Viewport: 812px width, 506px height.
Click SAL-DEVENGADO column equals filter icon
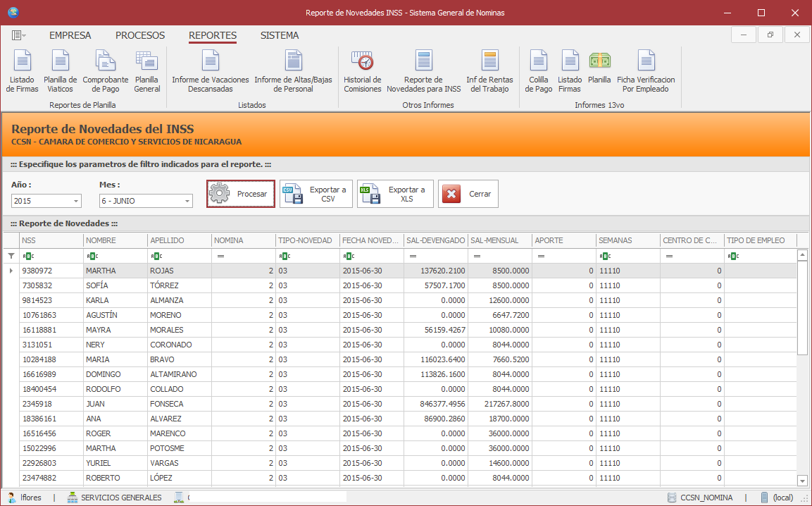(x=413, y=256)
